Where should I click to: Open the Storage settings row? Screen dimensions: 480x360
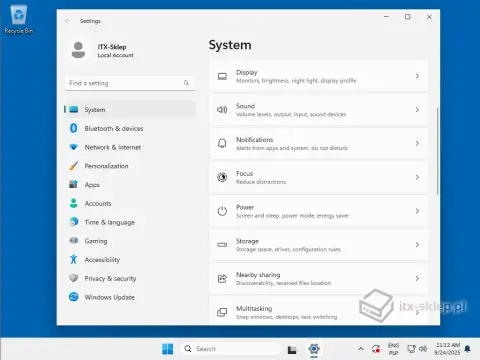(x=319, y=245)
